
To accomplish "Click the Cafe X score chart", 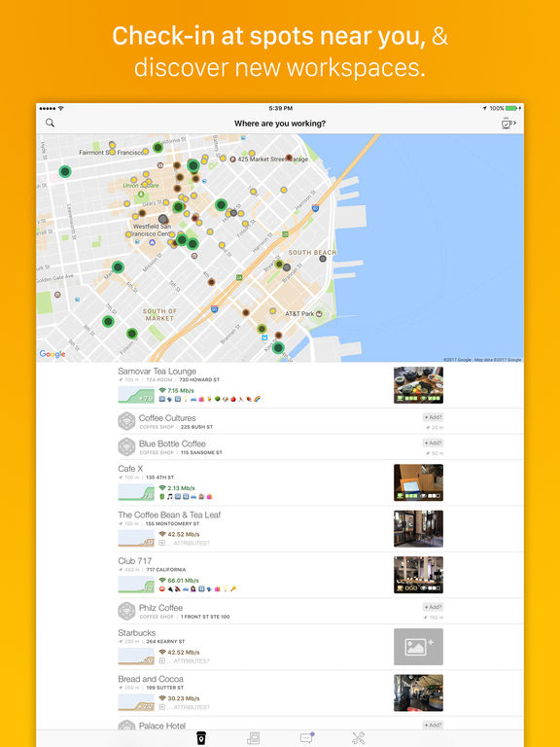I will click(136, 492).
